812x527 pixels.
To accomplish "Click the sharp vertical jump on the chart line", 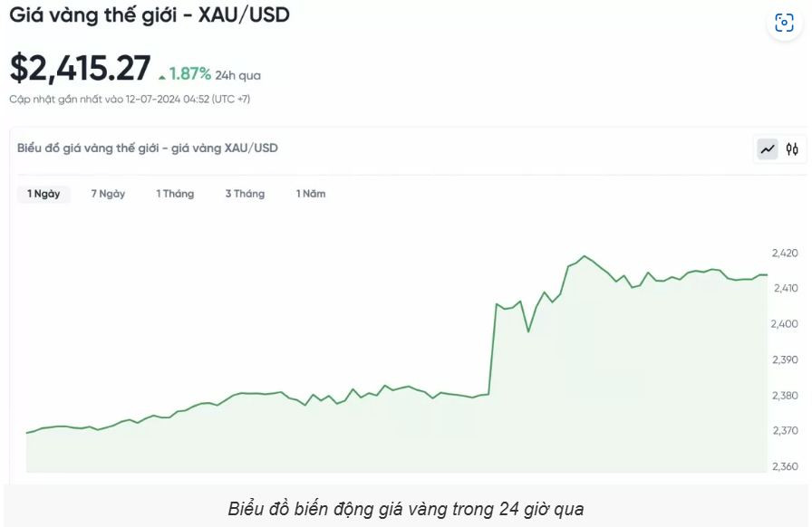I will tap(492, 350).
